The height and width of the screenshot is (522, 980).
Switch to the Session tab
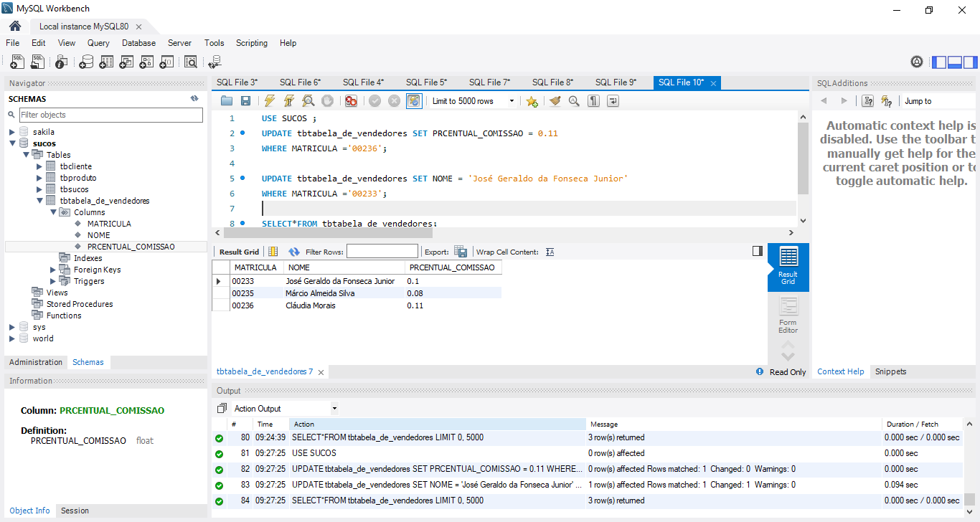(75, 511)
